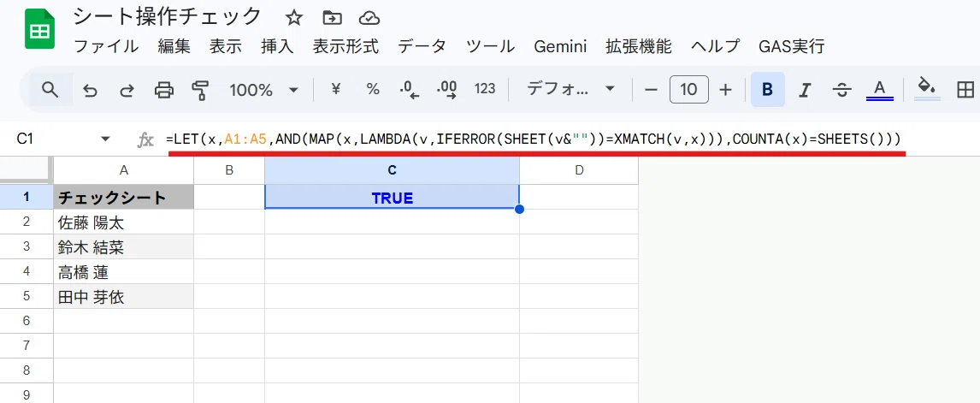Increase decimal places

pos(447,90)
